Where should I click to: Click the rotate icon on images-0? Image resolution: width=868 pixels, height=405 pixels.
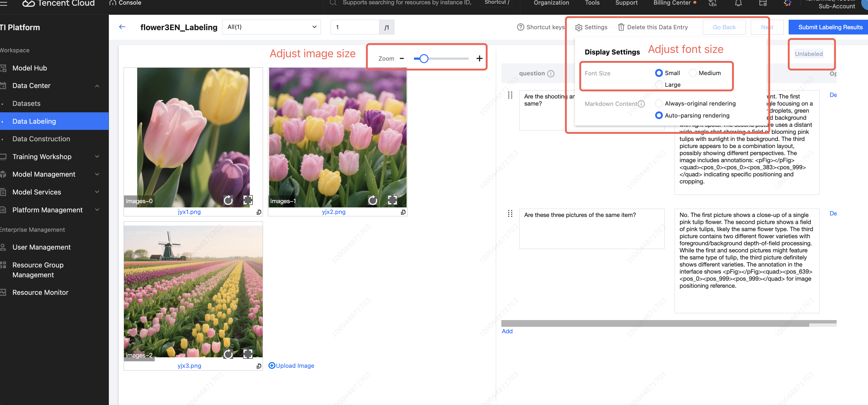(228, 200)
